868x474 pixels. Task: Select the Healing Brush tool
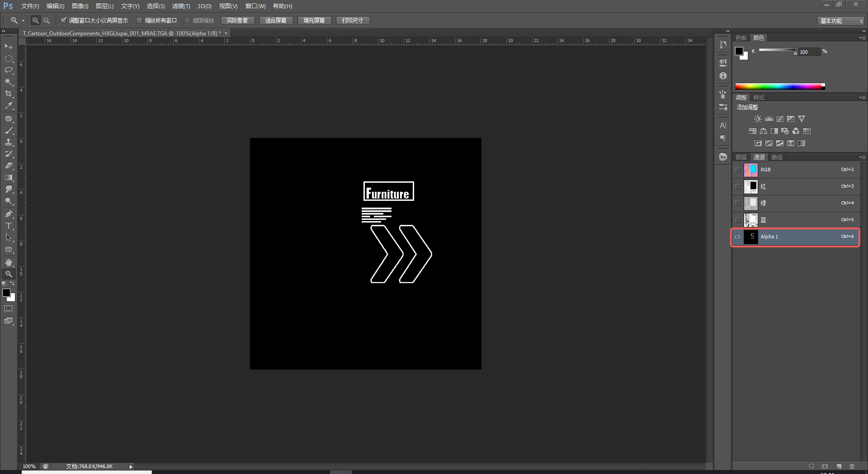pyautogui.click(x=9, y=118)
